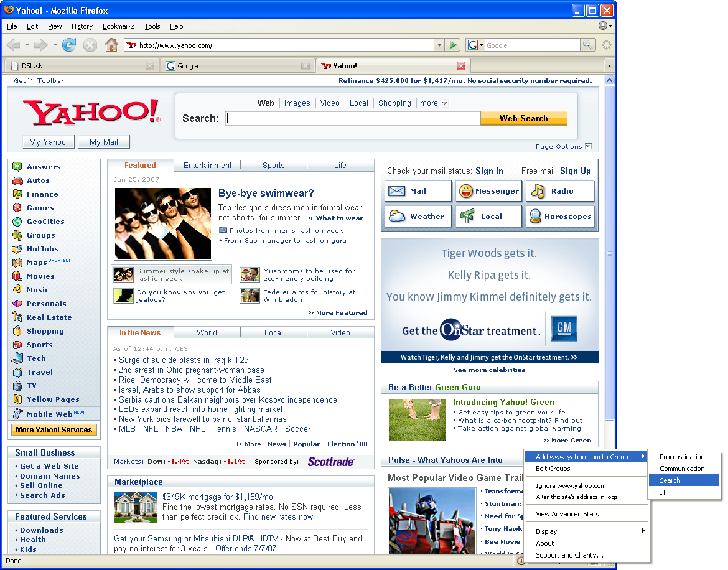Switch to the World news tab

point(207,332)
